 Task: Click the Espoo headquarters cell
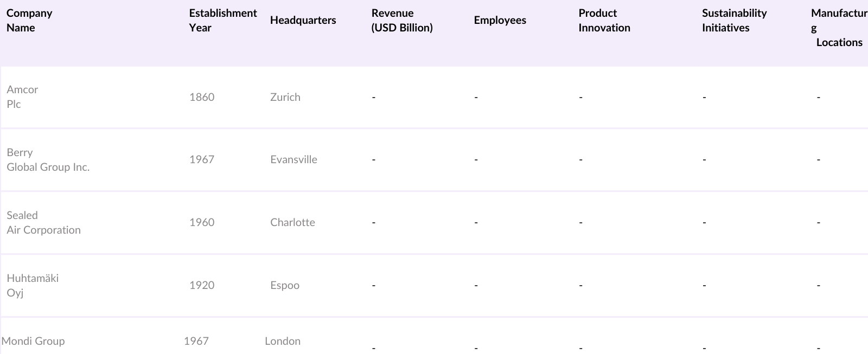pos(284,286)
